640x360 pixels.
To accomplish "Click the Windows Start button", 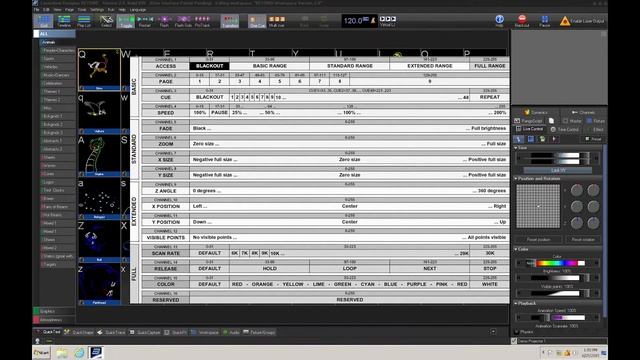I will coord(42,353).
